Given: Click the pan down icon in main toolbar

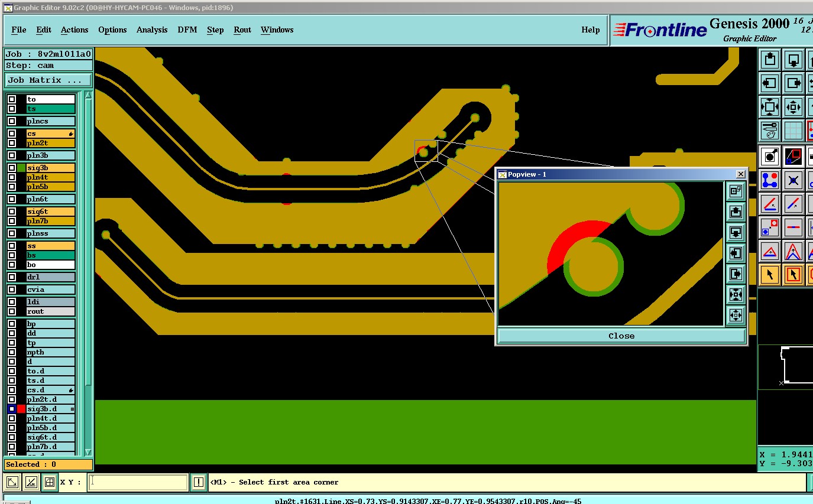Looking at the screenshot, I should [793, 59].
